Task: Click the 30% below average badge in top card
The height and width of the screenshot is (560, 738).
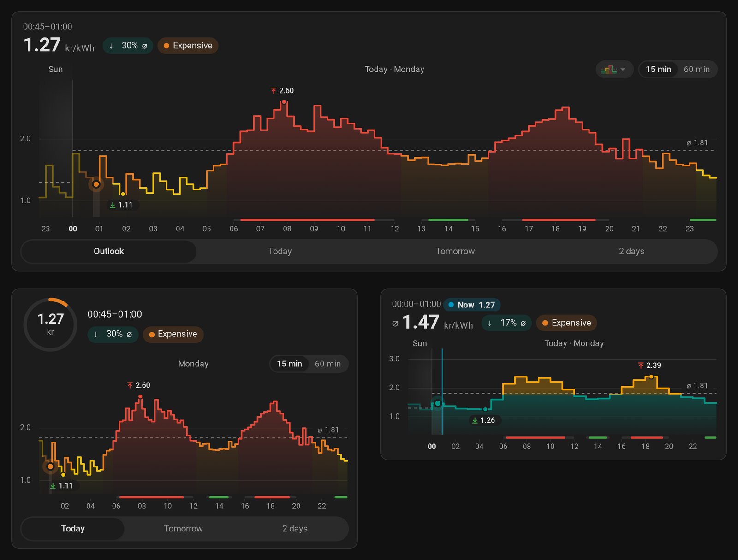Action: 128,46
